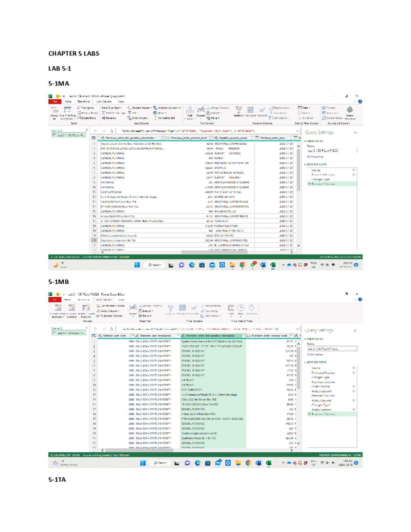
Task: Switch to Home tab in 5-1MA window
Action: 68,102
